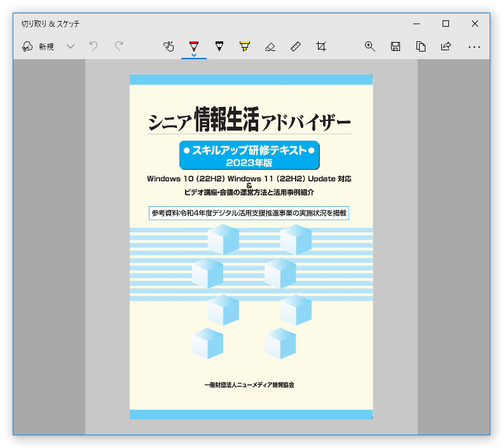Show the ruler tool
Screen dimensions: 503x448
(x=296, y=46)
